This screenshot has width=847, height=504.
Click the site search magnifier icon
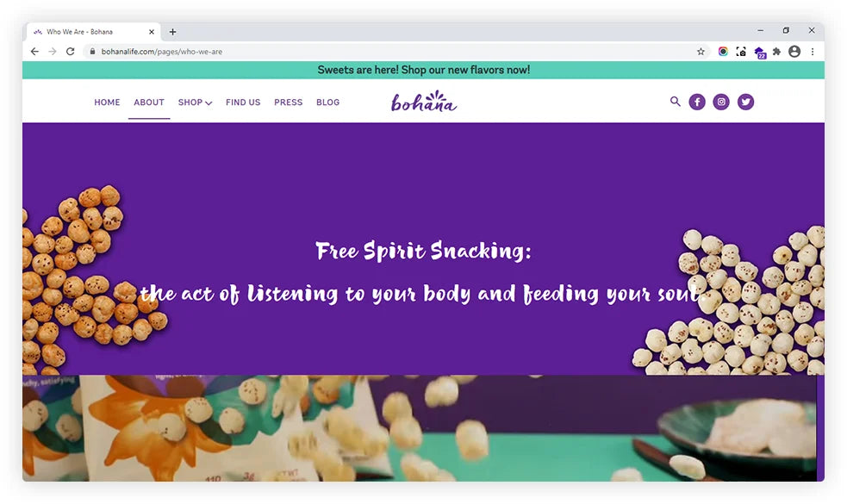pos(675,101)
